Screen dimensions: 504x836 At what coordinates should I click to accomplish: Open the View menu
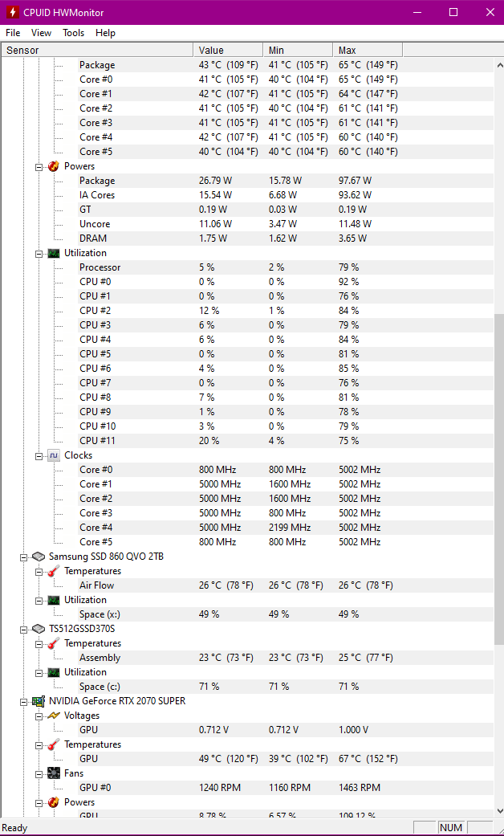41,33
